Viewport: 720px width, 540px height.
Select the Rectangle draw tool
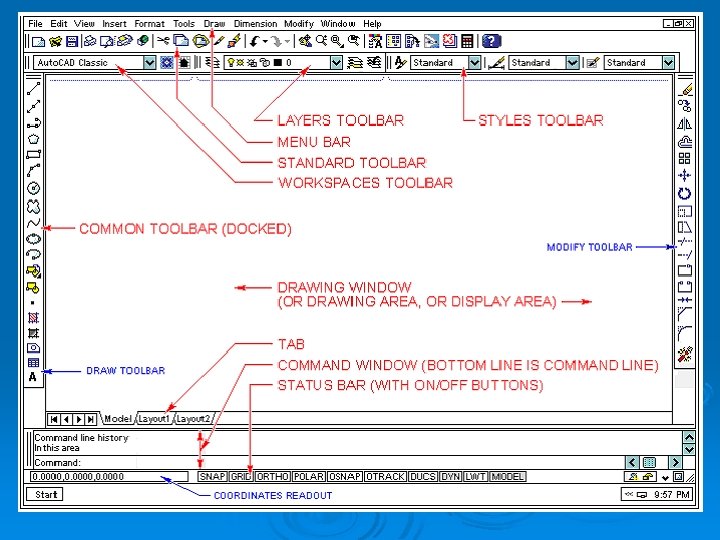point(34,154)
